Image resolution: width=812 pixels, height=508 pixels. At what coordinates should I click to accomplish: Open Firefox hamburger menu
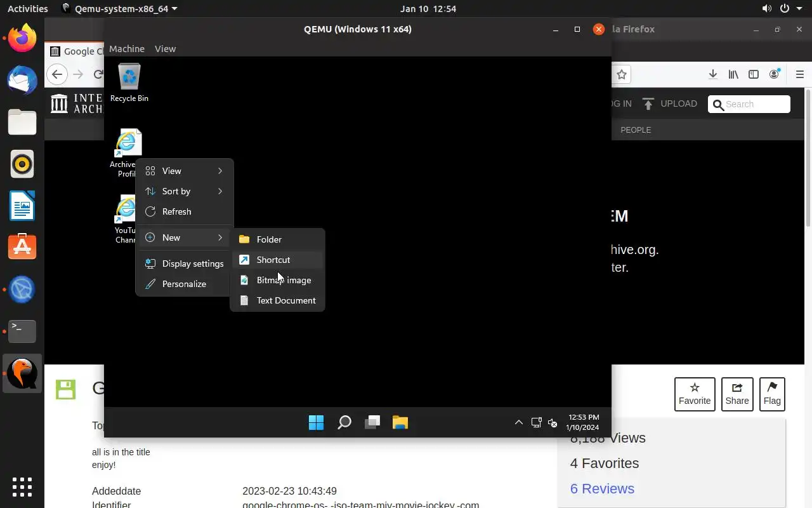click(x=800, y=74)
